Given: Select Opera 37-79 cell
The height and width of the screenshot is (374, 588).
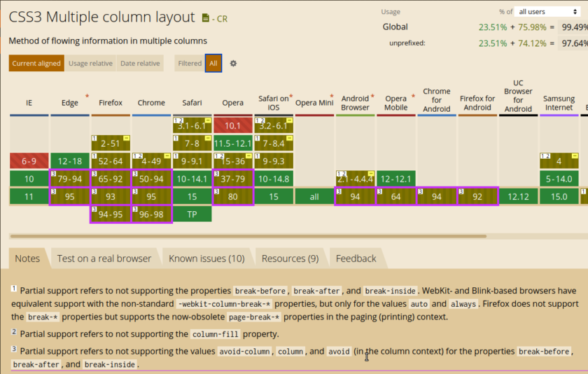Looking at the screenshot, I should (x=233, y=179).
